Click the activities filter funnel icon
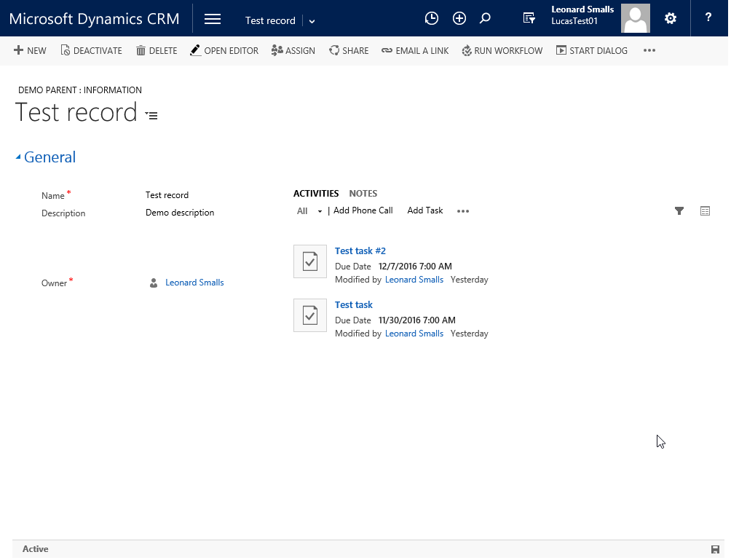 click(679, 211)
